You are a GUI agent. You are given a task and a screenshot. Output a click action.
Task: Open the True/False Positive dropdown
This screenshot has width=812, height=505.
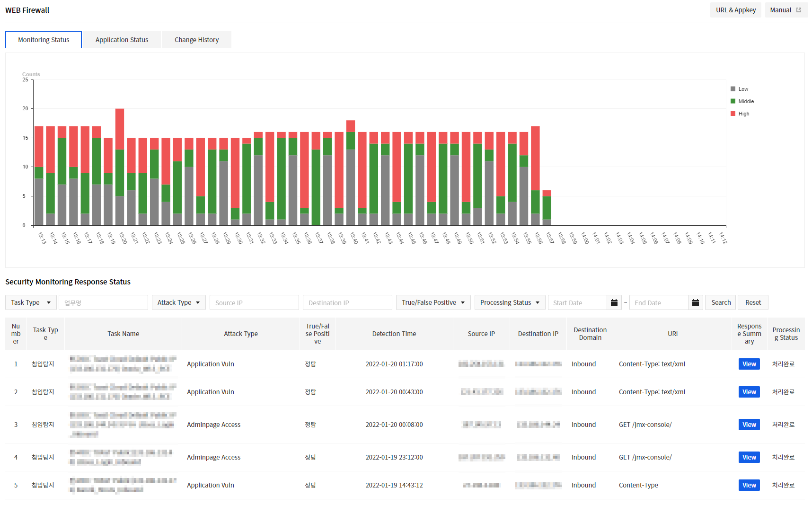point(433,302)
